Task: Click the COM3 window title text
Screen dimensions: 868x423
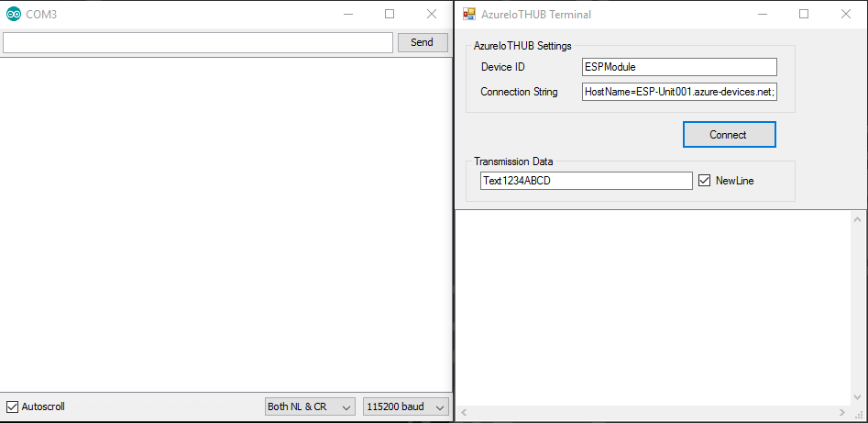Action: pyautogui.click(x=41, y=15)
